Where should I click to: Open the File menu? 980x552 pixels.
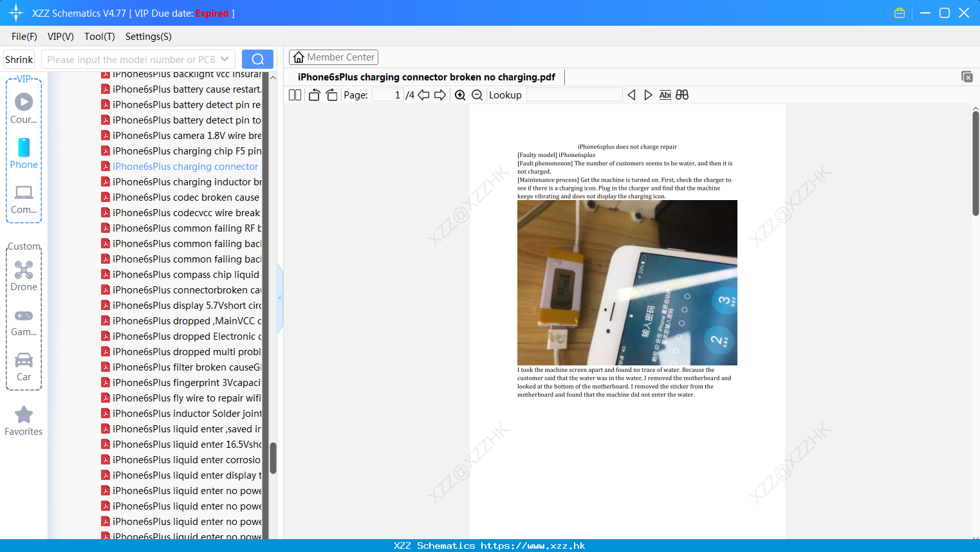coord(24,37)
